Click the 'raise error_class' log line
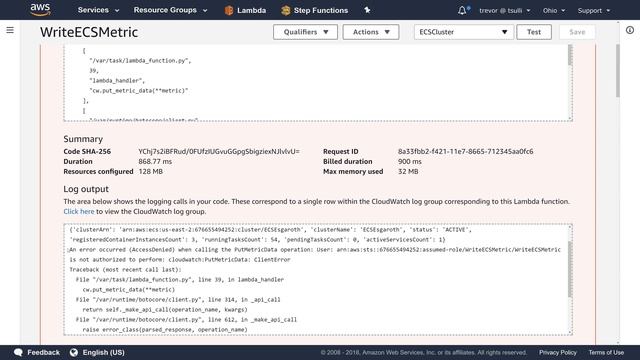The image size is (640, 360). tap(165, 330)
